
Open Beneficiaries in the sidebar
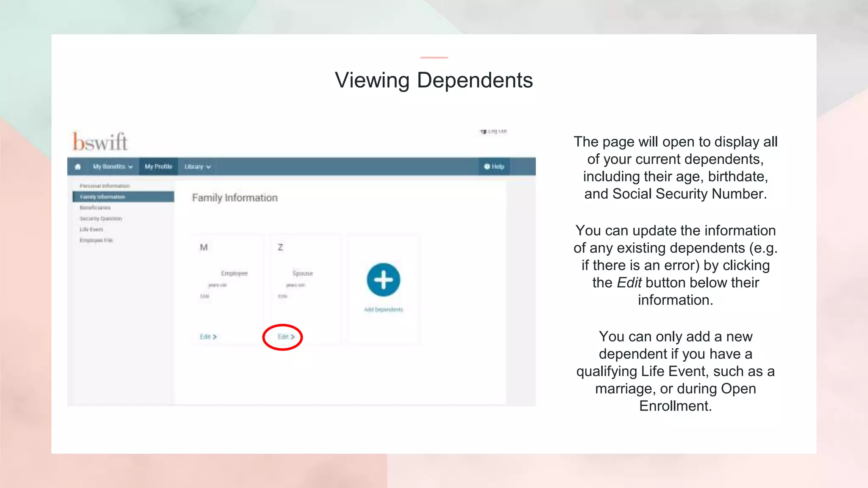tap(95, 208)
